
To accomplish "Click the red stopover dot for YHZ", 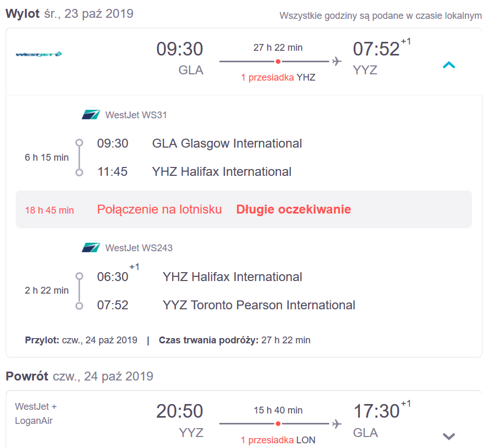I will tap(278, 61).
